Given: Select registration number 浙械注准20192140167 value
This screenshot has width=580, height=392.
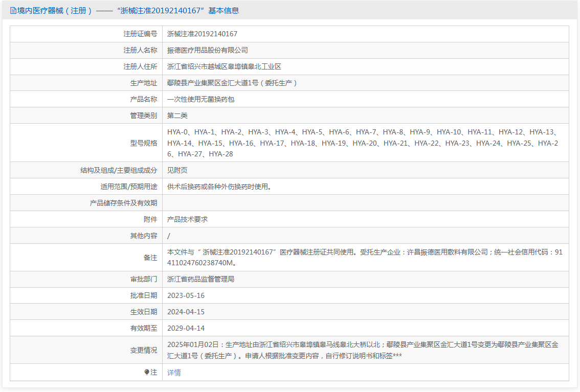Looking at the screenshot, I should 203,34.
